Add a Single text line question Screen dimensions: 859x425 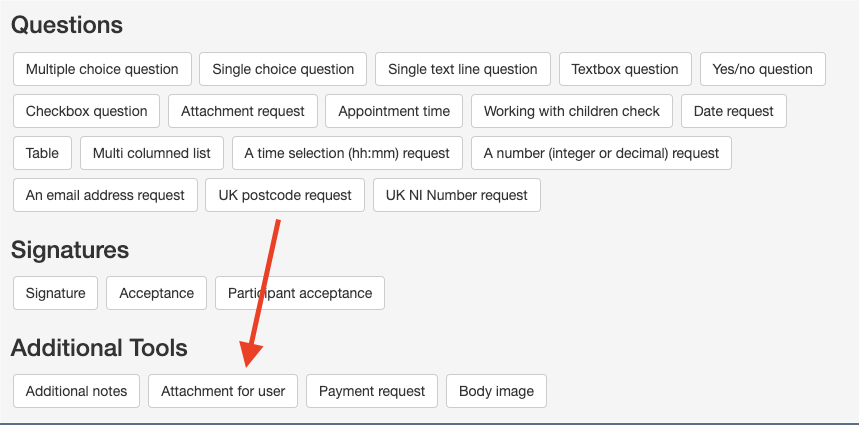463,69
